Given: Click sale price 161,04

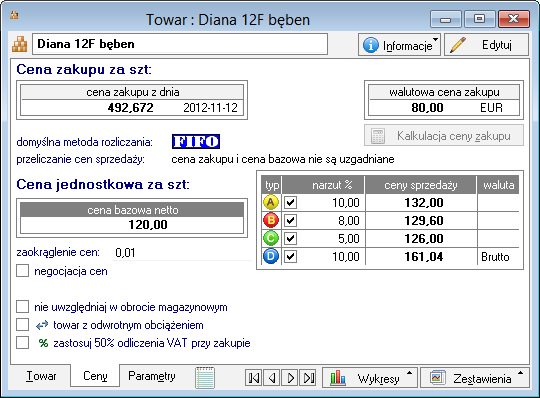Looking at the screenshot, I should click(424, 256).
